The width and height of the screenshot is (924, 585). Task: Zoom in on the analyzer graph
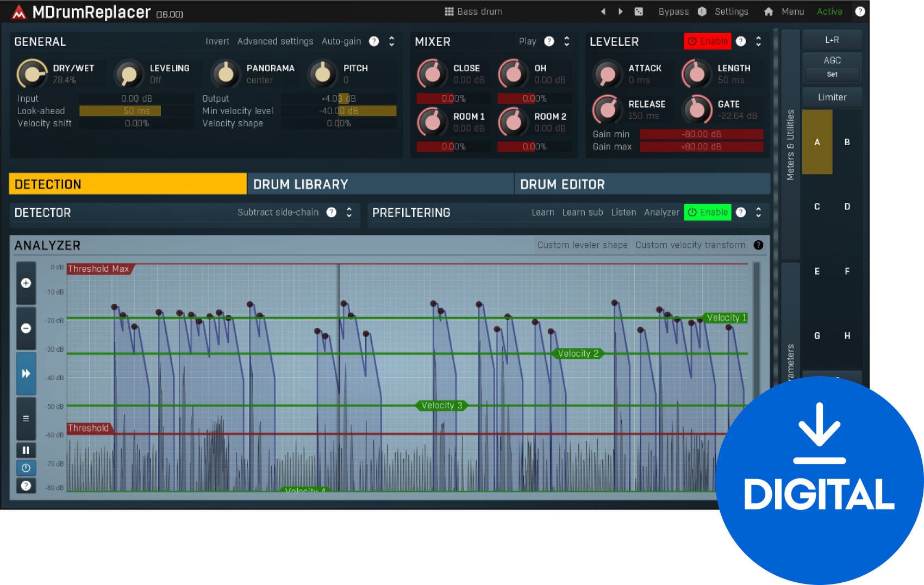click(x=26, y=283)
